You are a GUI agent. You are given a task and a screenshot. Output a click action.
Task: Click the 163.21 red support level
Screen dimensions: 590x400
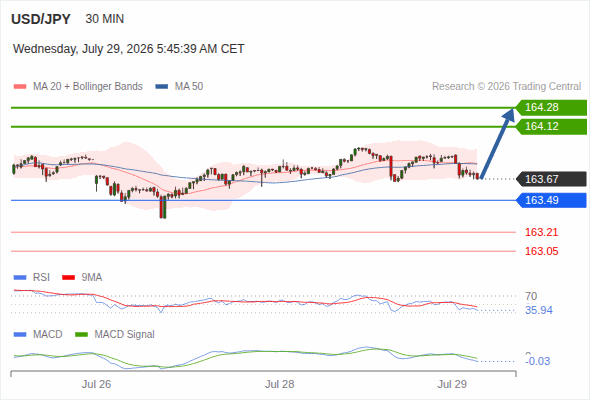click(x=541, y=233)
